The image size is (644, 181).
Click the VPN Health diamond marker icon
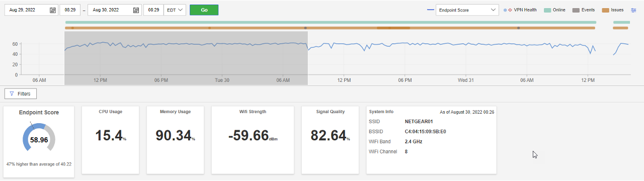[x=510, y=10]
